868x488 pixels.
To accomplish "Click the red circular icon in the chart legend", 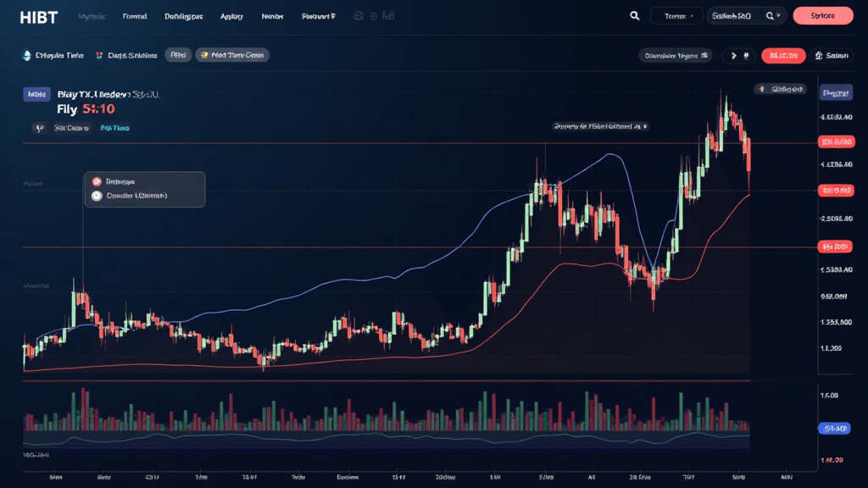I will 96,181.
